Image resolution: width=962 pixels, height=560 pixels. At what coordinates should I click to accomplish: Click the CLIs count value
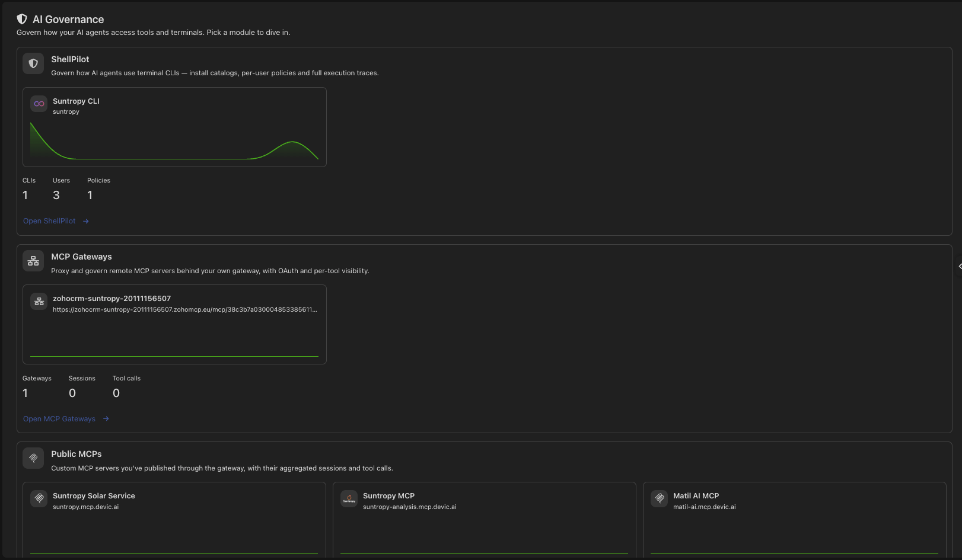click(x=25, y=195)
